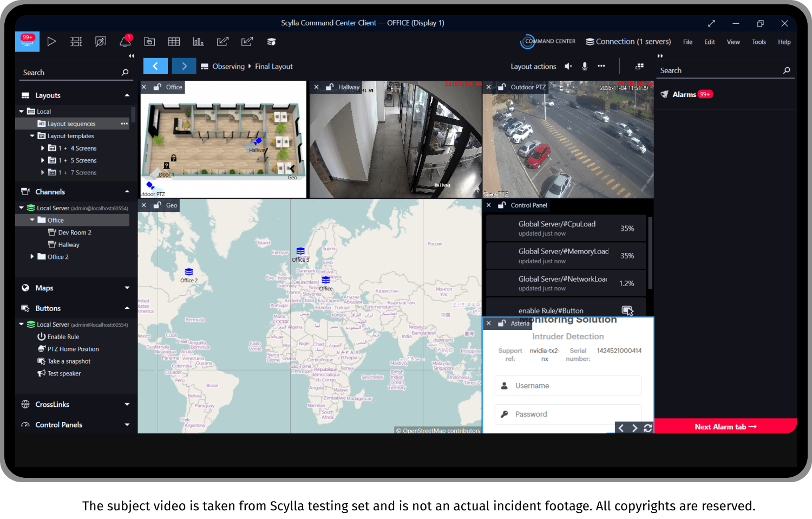
Task: Toggle lock on the Geo map tile
Action: click(158, 205)
